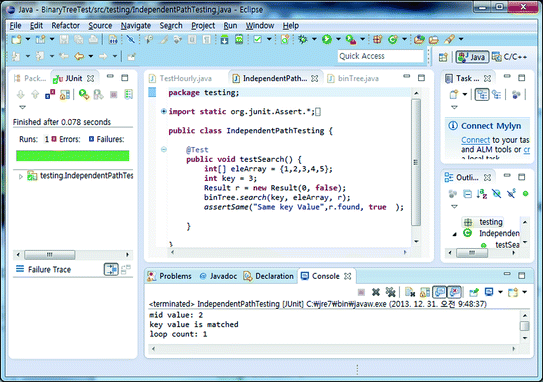Screen dimensions: 543x382
Task: Click the Pin Console icon
Action: pos(473,292)
